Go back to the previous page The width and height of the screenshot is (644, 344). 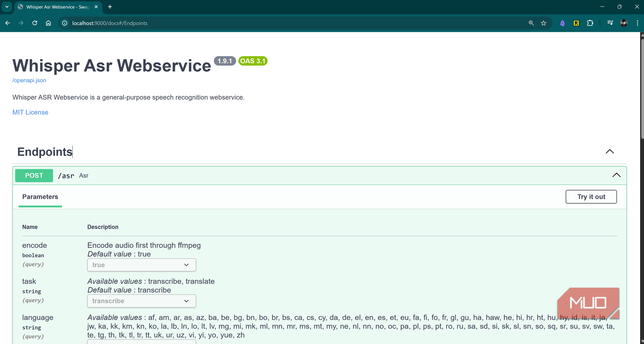pos(7,23)
